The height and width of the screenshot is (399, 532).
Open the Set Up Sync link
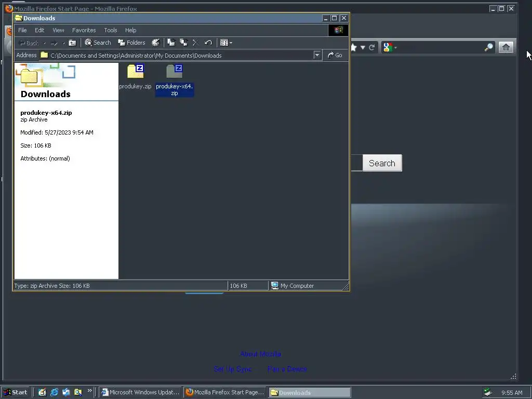coord(232,369)
